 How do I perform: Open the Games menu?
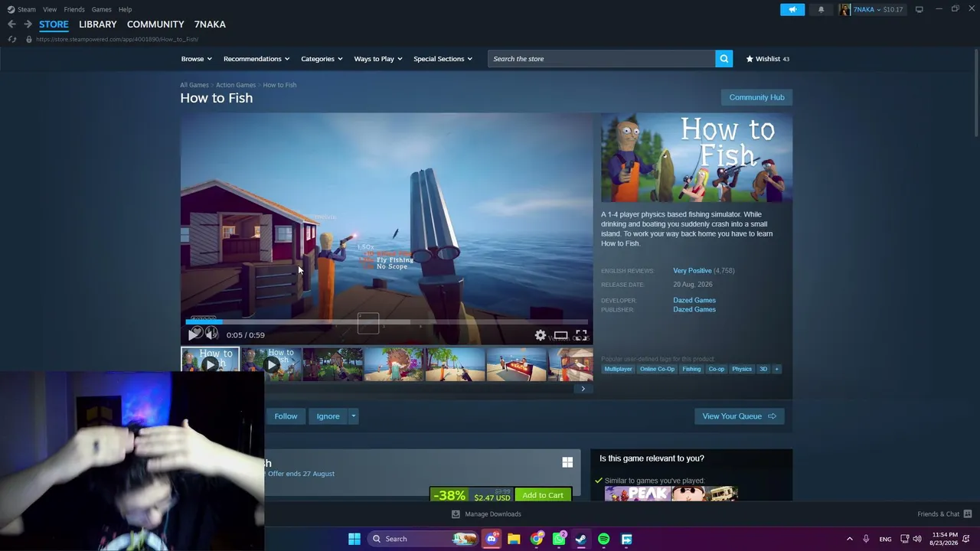click(102, 9)
